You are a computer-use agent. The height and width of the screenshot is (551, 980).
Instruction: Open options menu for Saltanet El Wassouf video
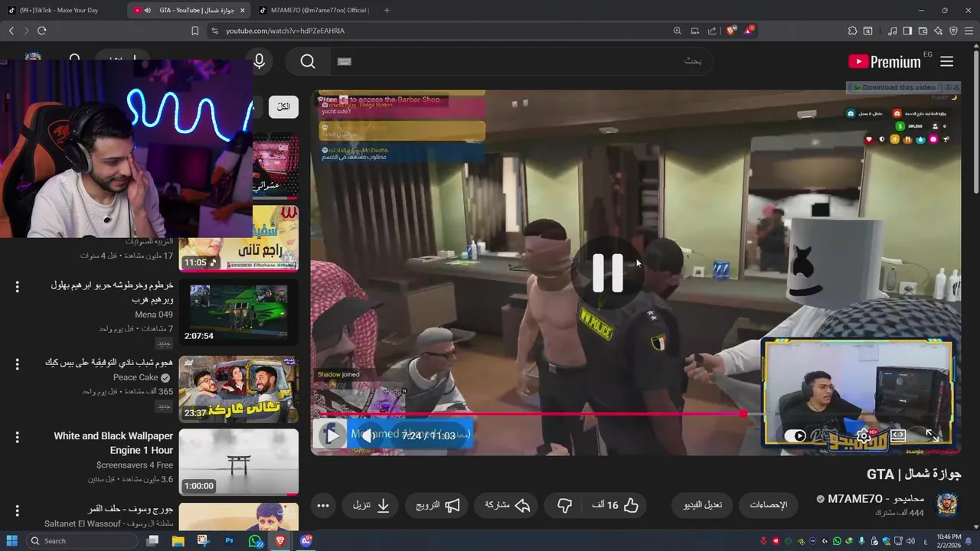[x=17, y=510]
